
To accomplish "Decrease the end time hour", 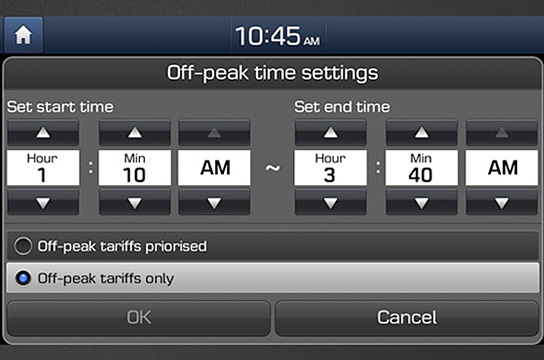I will 330,202.
